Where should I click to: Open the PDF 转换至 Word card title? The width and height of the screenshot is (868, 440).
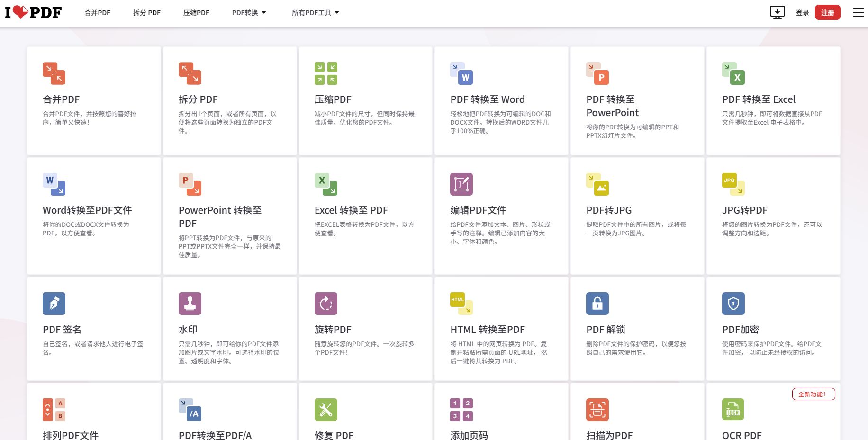[488, 99]
